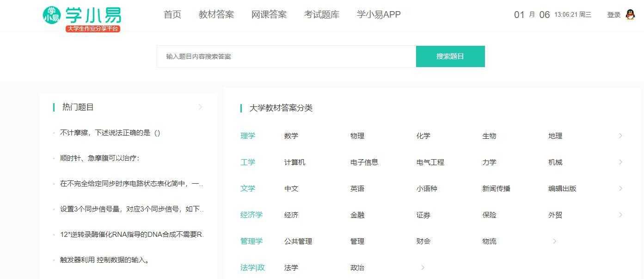Click the 学小易APP menu item
Screen dimensions: 644x279
378,14
